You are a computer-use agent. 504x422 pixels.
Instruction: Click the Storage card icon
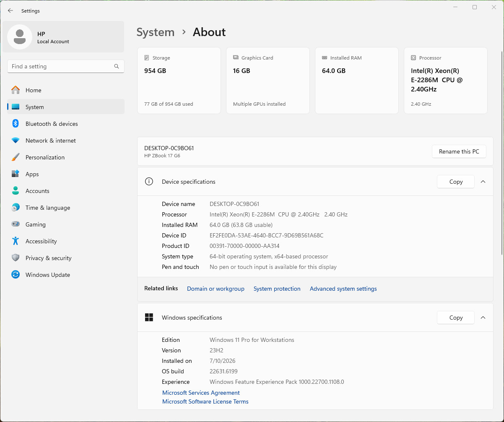[x=147, y=58]
